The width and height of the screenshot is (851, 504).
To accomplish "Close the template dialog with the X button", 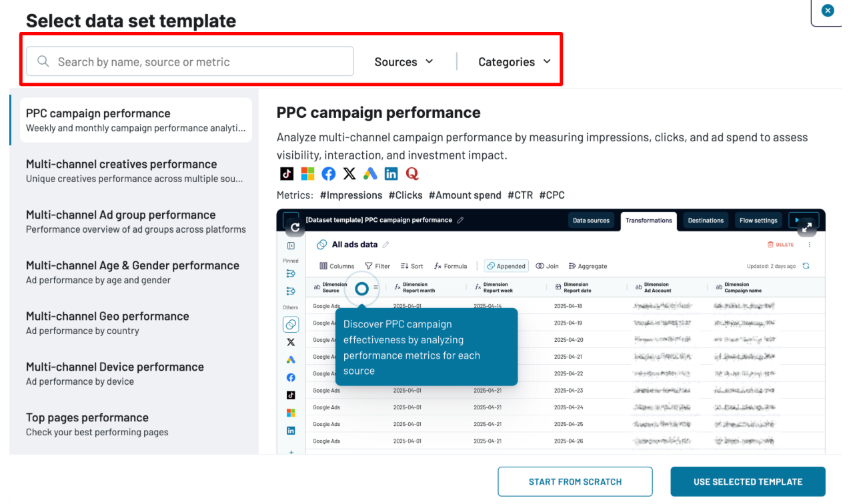I will point(828,11).
